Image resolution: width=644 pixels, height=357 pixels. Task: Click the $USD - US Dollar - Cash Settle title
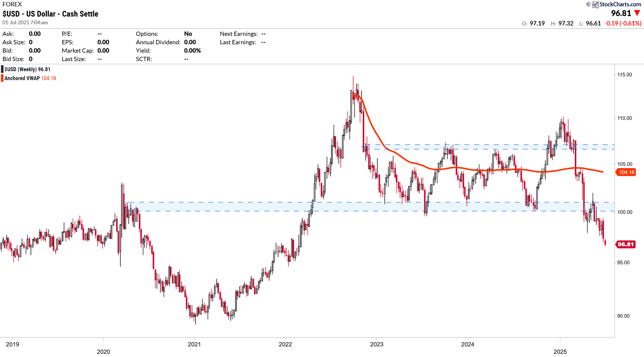pos(50,14)
